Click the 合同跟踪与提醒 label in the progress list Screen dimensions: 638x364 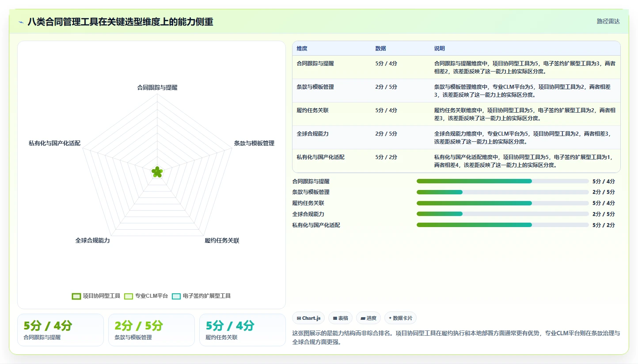coord(311,182)
